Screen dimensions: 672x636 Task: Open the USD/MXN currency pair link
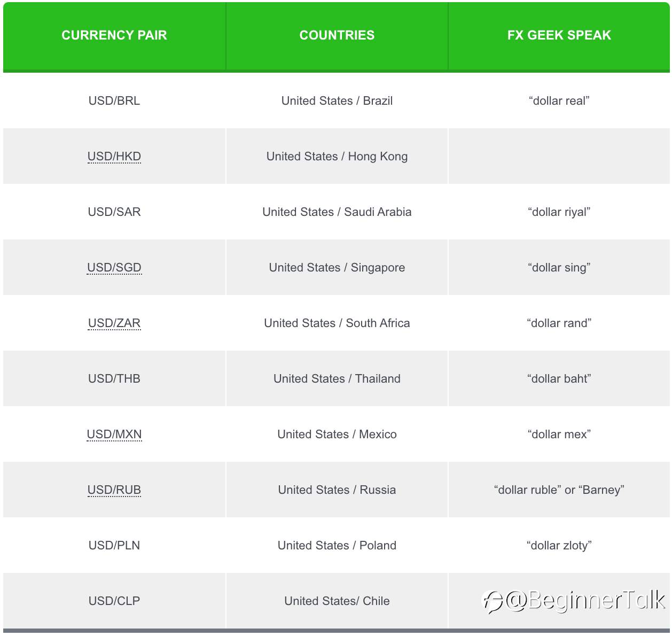(x=114, y=434)
